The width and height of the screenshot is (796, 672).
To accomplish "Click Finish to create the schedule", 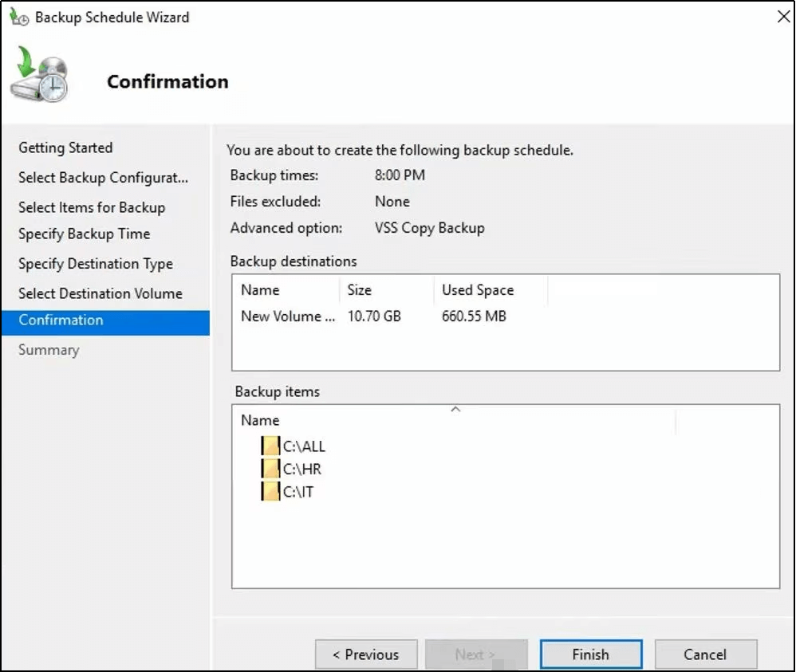I will point(590,654).
